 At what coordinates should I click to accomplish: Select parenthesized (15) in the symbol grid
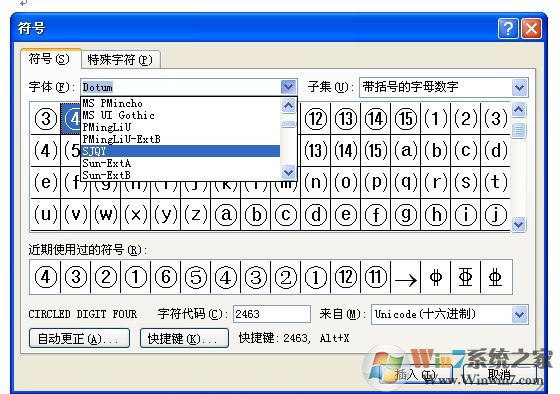(376, 150)
